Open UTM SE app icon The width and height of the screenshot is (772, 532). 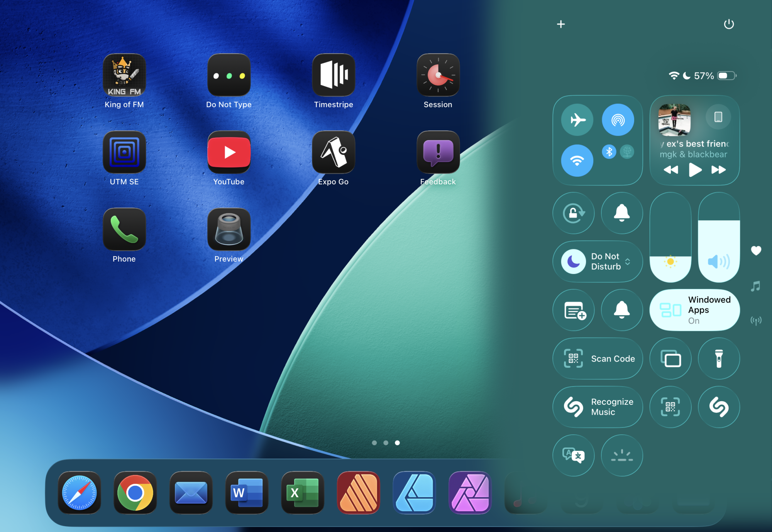(x=124, y=152)
